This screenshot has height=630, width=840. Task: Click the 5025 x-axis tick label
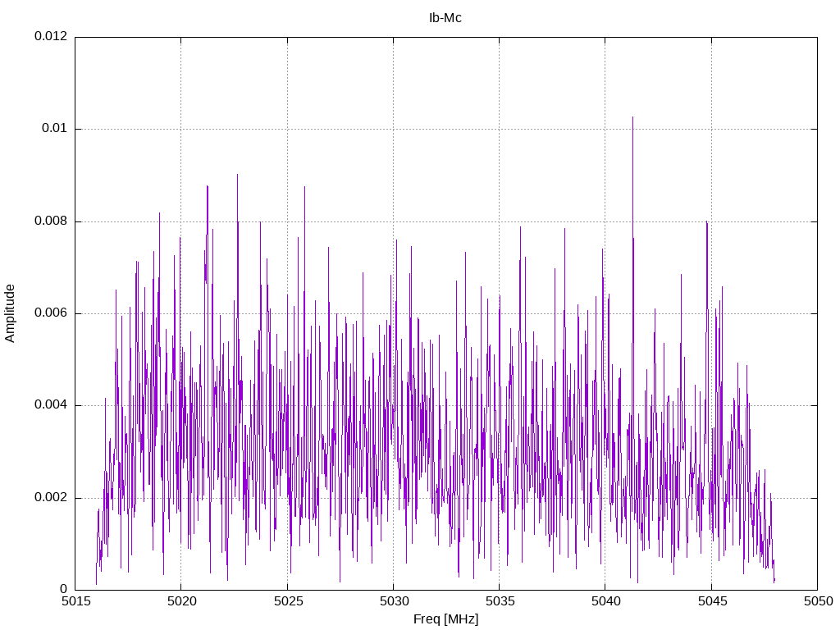288,601
